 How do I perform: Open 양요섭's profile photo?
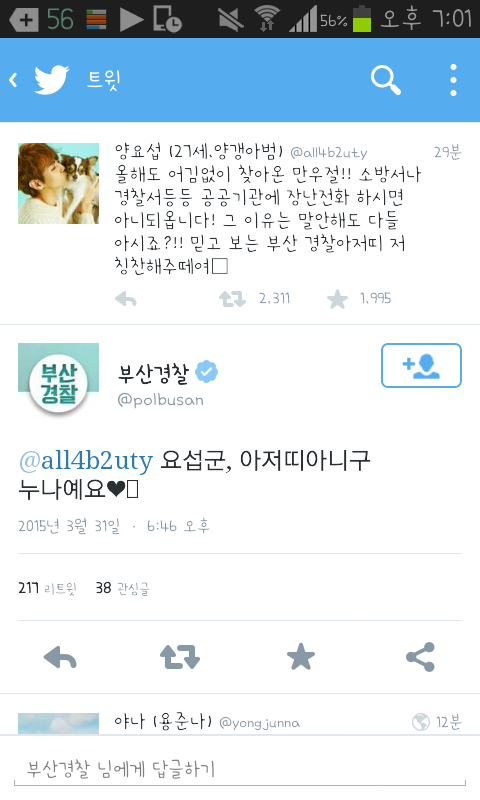59,184
